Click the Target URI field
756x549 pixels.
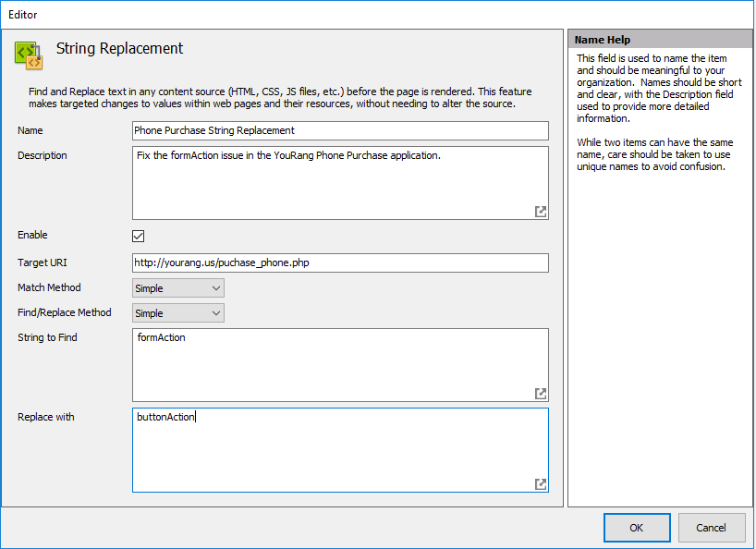click(340, 263)
